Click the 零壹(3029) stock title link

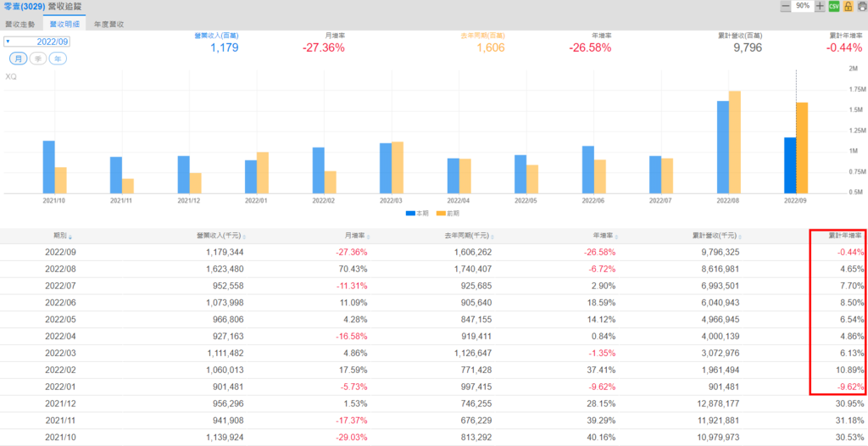tap(25, 7)
